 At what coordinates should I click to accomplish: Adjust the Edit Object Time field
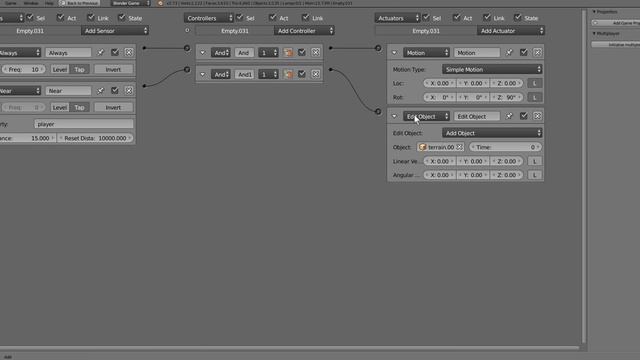(506, 147)
